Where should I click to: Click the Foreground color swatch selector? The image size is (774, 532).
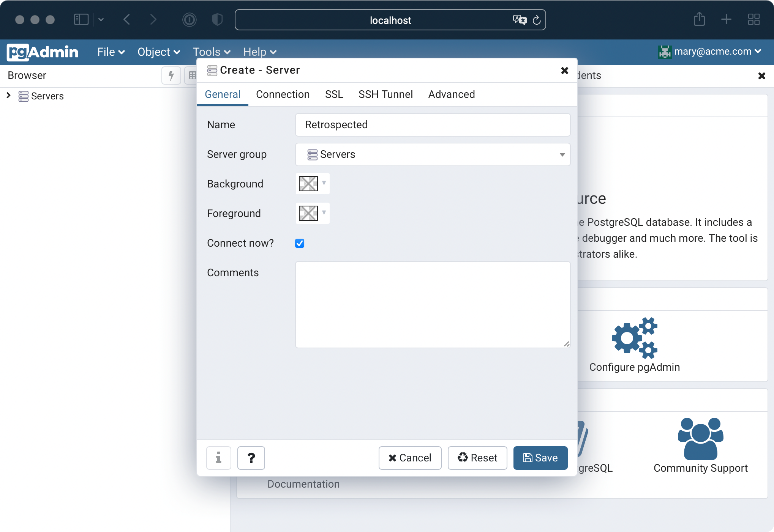point(308,213)
